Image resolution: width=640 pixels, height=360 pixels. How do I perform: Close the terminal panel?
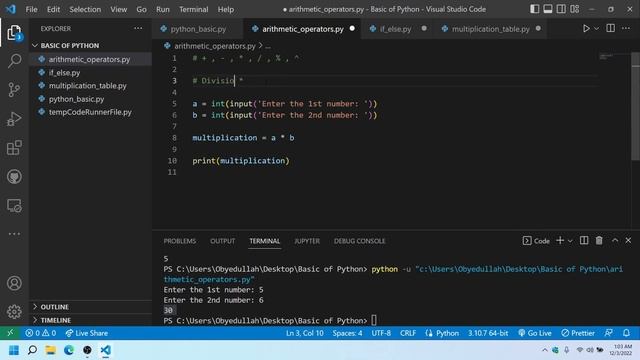point(628,240)
